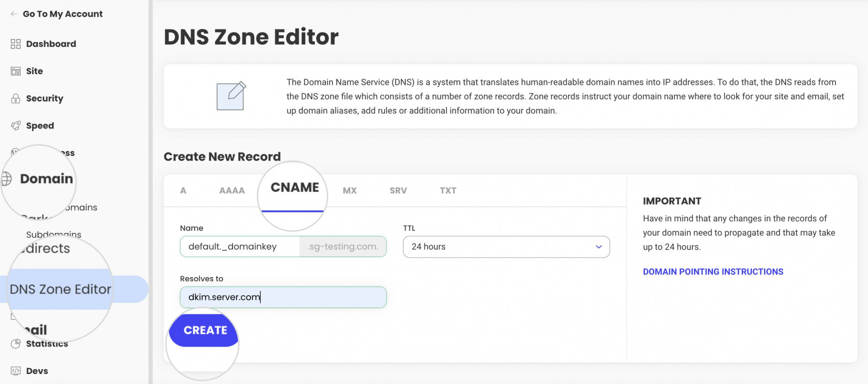Open Dashboard in the sidebar
The height and width of the screenshot is (384, 868).
[51, 44]
